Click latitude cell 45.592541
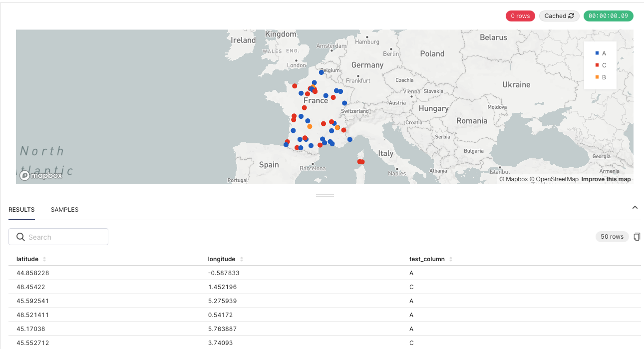Screen dimensions: 644x349 (x=33, y=301)
